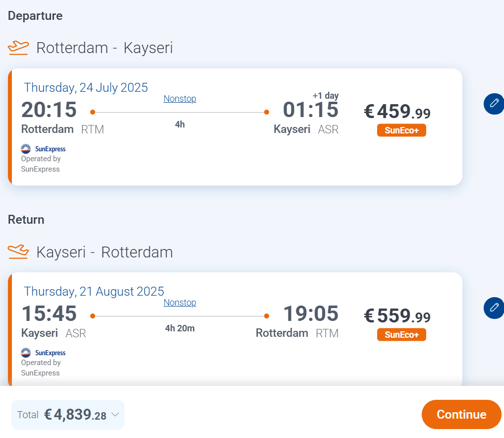Viewport: 504px width, 438px height.
Task: Select the SunEco+ badge on return flight
Action: point(401,335)
